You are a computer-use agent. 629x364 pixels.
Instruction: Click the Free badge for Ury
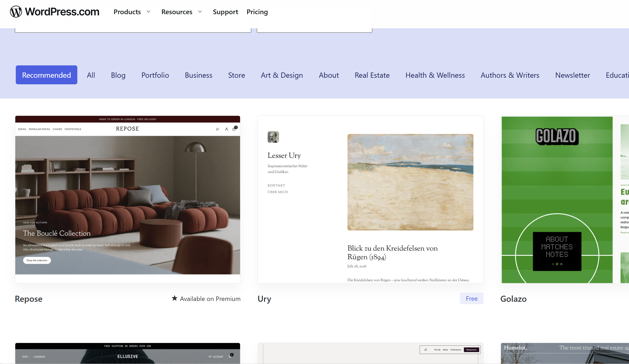[x=471, y=298]
